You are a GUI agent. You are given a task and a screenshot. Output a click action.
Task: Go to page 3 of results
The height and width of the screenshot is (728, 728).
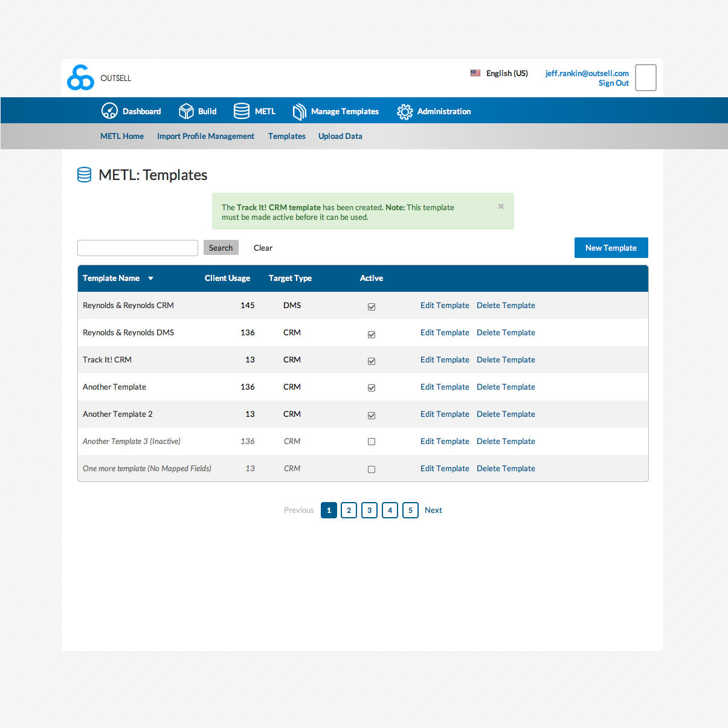pos(369,511)
